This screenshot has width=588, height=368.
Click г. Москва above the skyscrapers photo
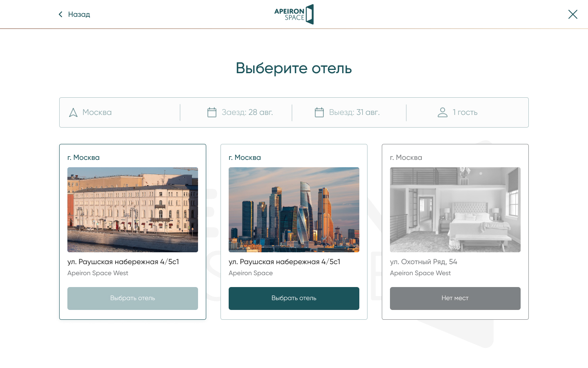click(245, 157)
